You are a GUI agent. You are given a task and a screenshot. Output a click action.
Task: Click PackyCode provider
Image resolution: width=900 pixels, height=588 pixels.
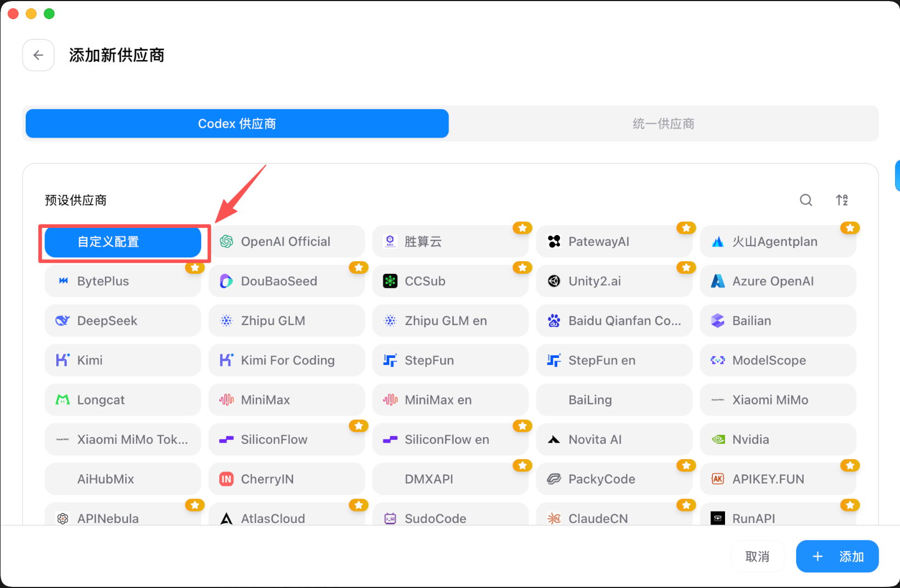point(614,479)
